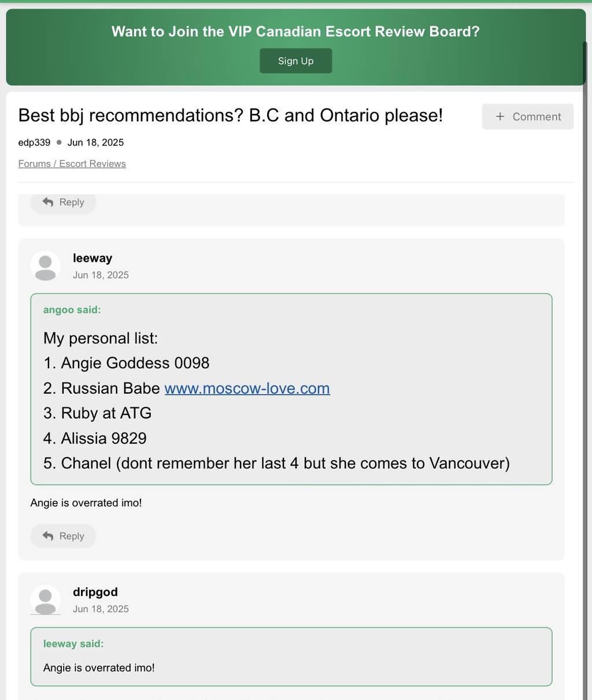Open dripgod's user profile name
The width and height of the screenshot is (592, 700).
pyautogui.click(x=95, y=592)
